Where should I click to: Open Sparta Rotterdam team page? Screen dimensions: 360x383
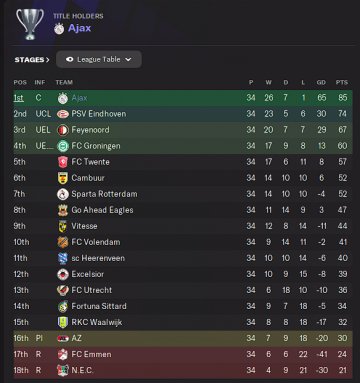[104, 194]
